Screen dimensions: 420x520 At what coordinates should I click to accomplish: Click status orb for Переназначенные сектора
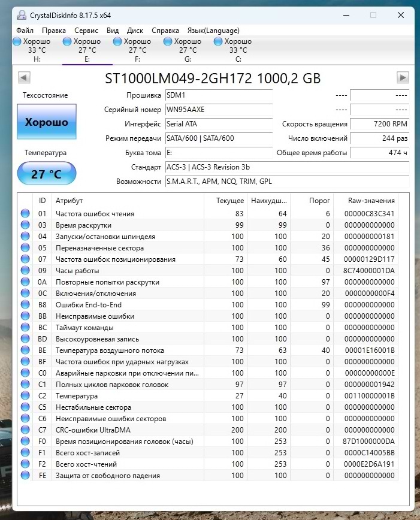(25, 247)
